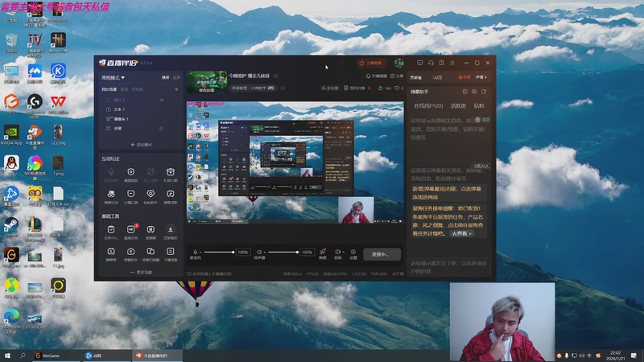Open the Windows Start button
Viewport: 644px width, 362px height.
pyautogui.click(x=7, y=356)
